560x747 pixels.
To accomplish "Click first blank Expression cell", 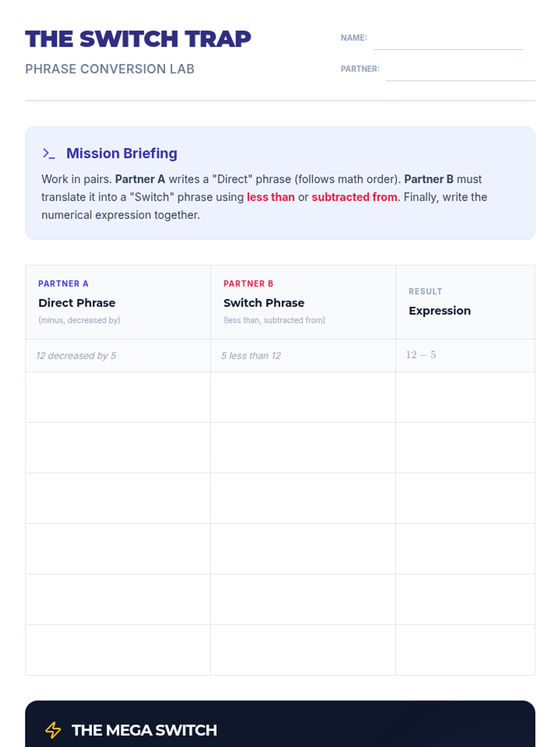I will click(465, 397).
